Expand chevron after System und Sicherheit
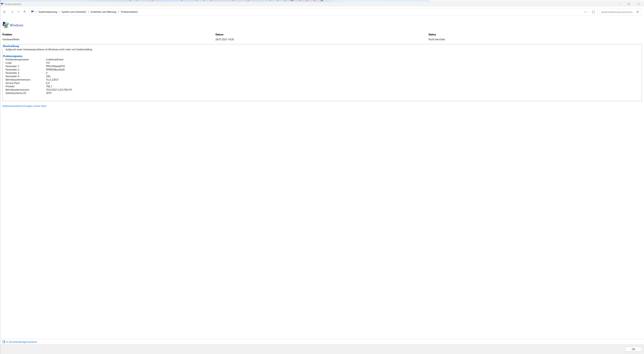Viewport: 644px width, 354px height. pyautogui.click(x=88, y=12)
